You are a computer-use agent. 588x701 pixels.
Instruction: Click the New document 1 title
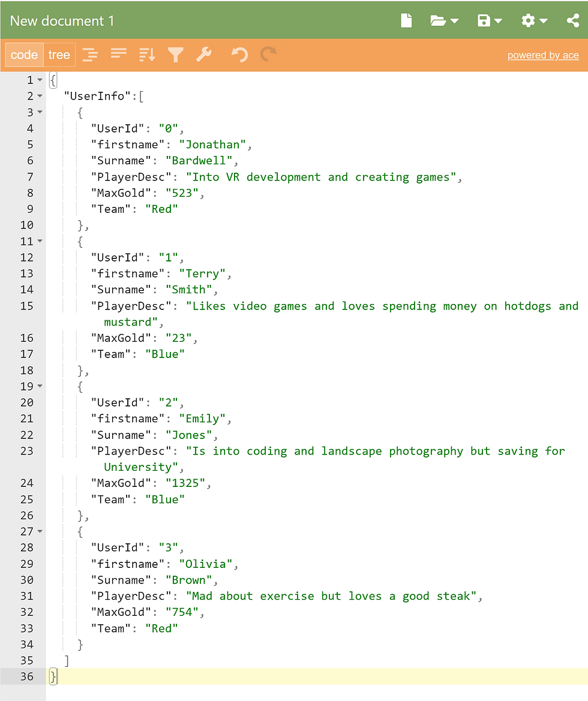pyautogui.click(x=62, y=21)
